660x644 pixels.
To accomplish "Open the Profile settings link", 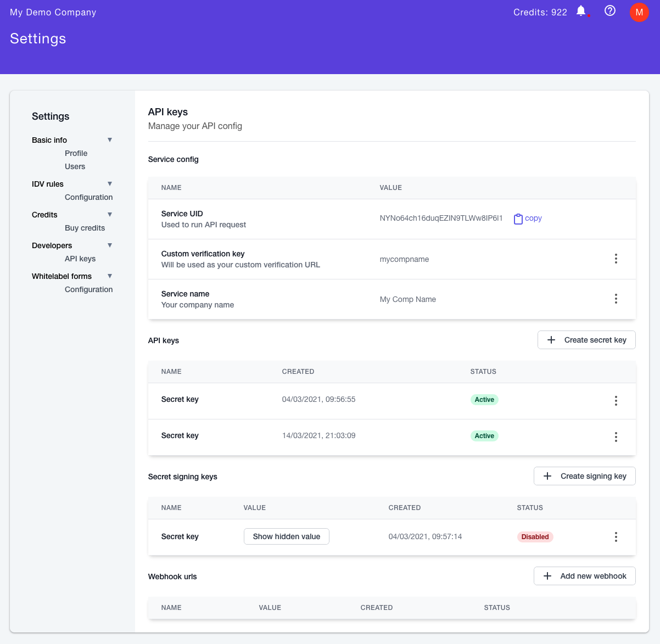I will 76,153.
